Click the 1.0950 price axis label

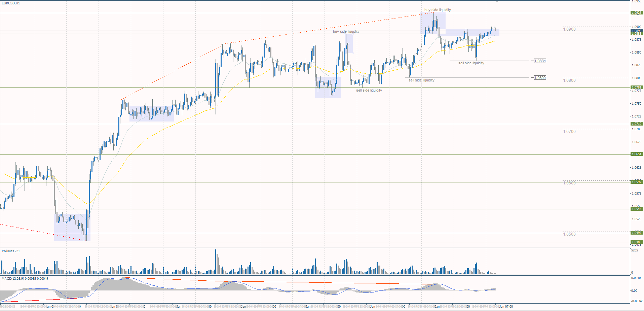637,1
